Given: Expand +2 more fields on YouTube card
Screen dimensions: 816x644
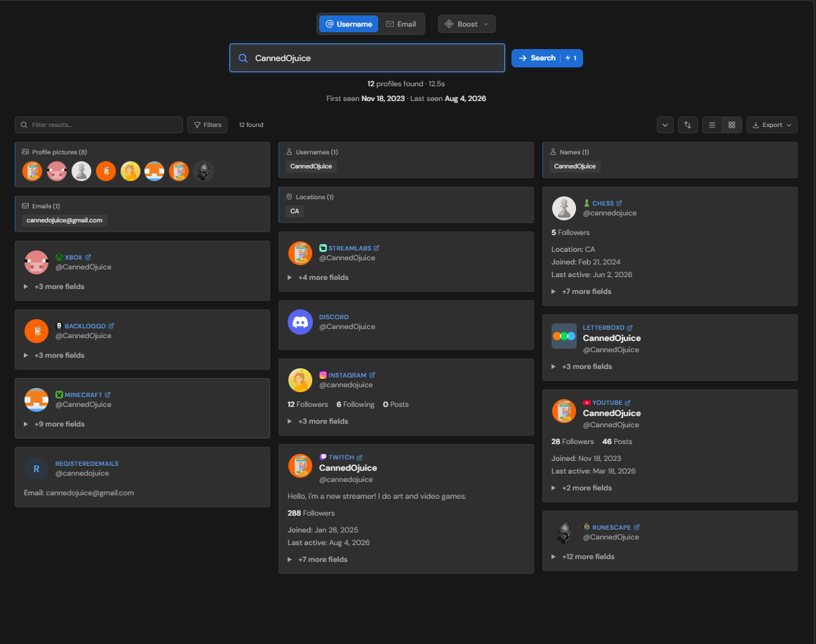Looking at the screenshot, I should (x=582, y=488).
